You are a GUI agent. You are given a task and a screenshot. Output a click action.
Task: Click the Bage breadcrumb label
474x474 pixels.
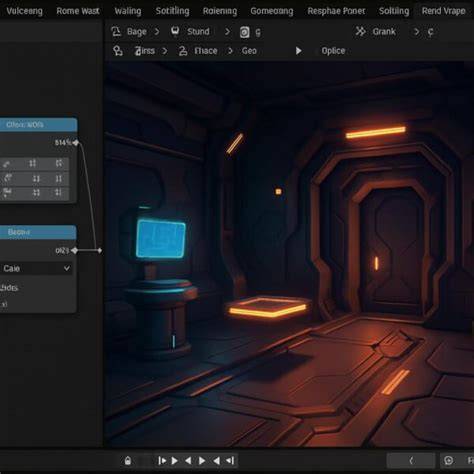pos(137,32)
